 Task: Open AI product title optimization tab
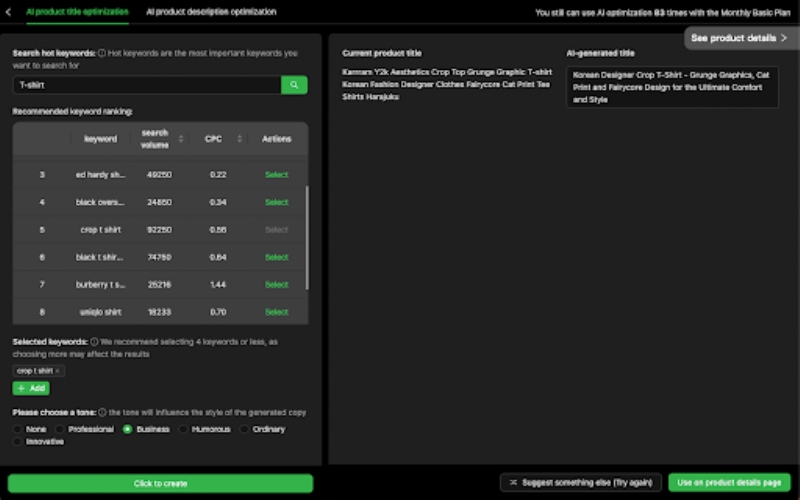[x=77, y=12]
